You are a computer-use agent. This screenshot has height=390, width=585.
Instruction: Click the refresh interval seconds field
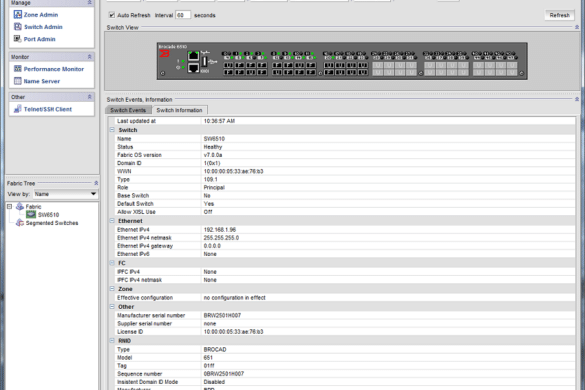(x=183, y=15)
